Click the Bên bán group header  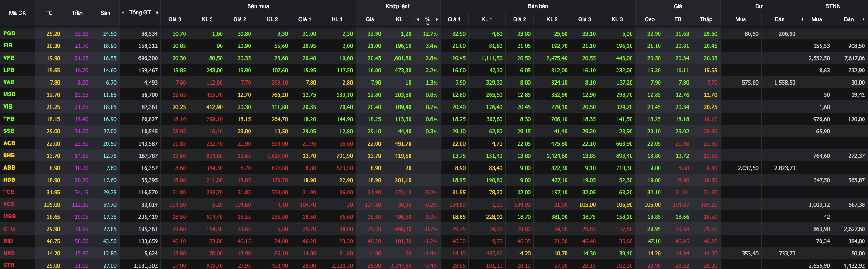point(538,6)
